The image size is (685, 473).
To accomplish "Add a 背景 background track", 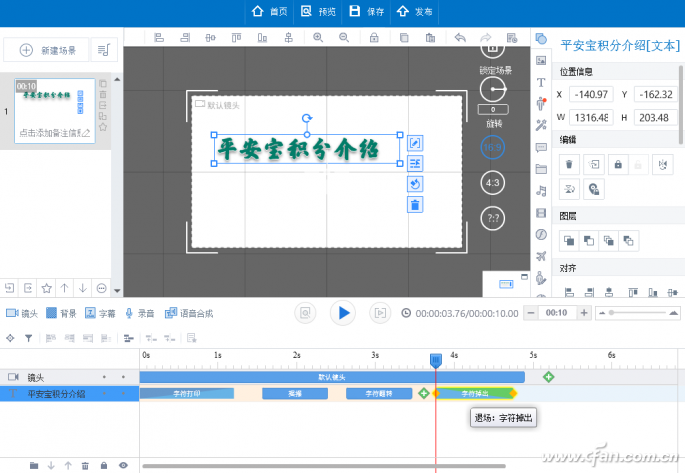I will [60, 313].
